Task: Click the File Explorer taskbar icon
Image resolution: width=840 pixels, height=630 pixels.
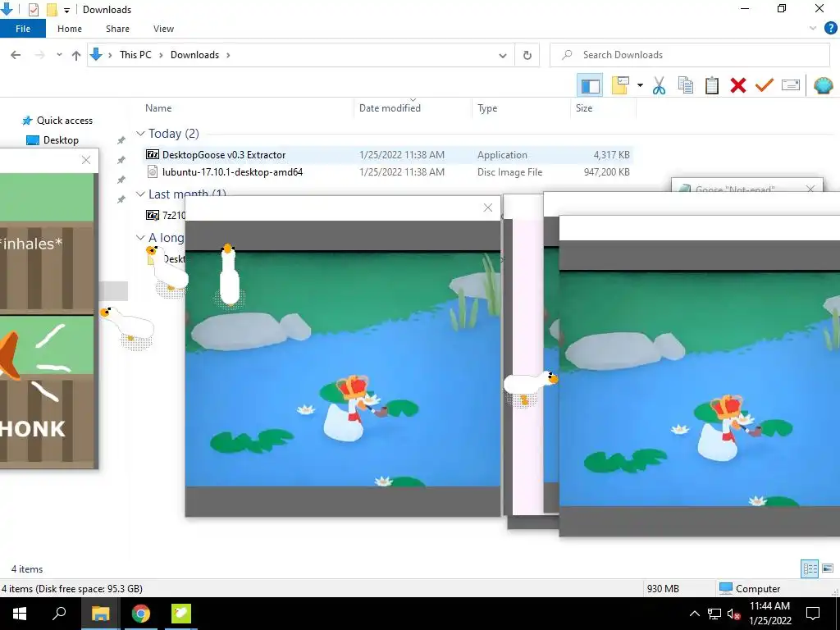Action: click(x=100, y=614)
